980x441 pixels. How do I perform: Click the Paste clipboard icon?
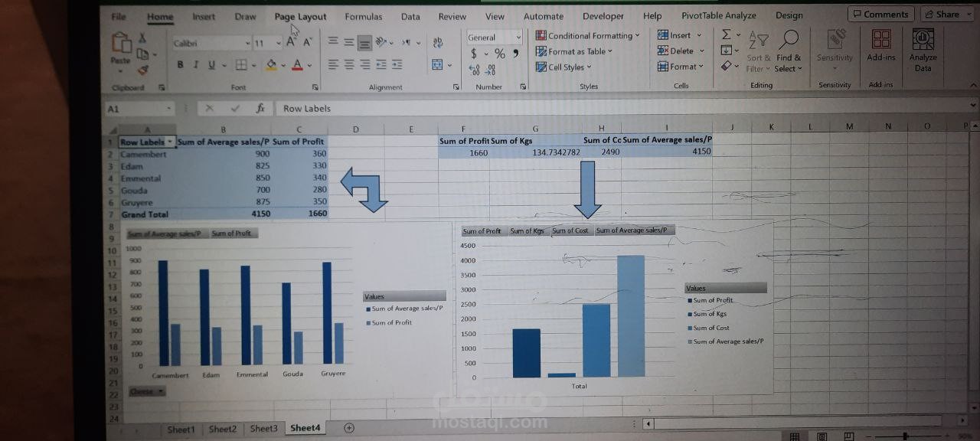pos(120,43)
